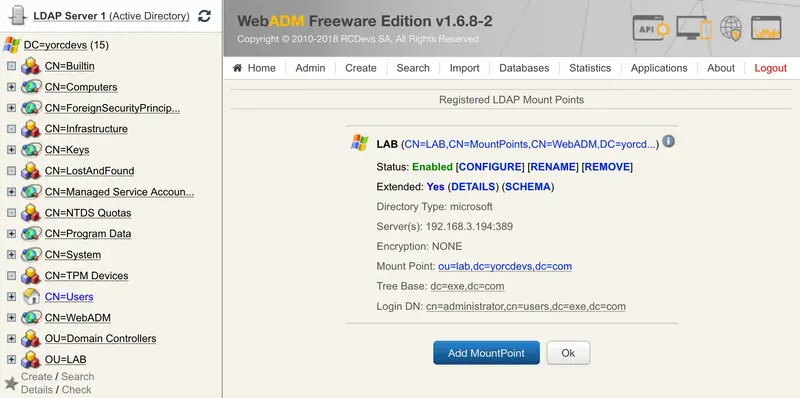Click the mount point ou=lab,dc=yorcdevs,dc=com link
Screen dimensions: 800x398
tap(505, 266)
